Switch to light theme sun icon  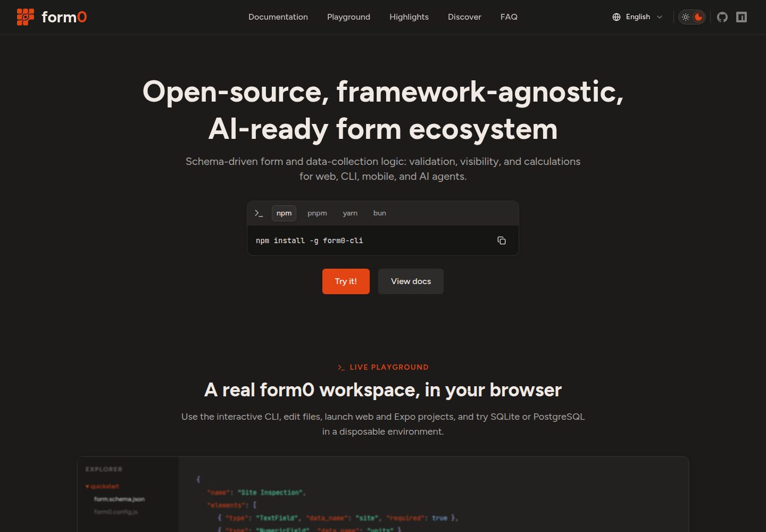[x=686, y=17]
